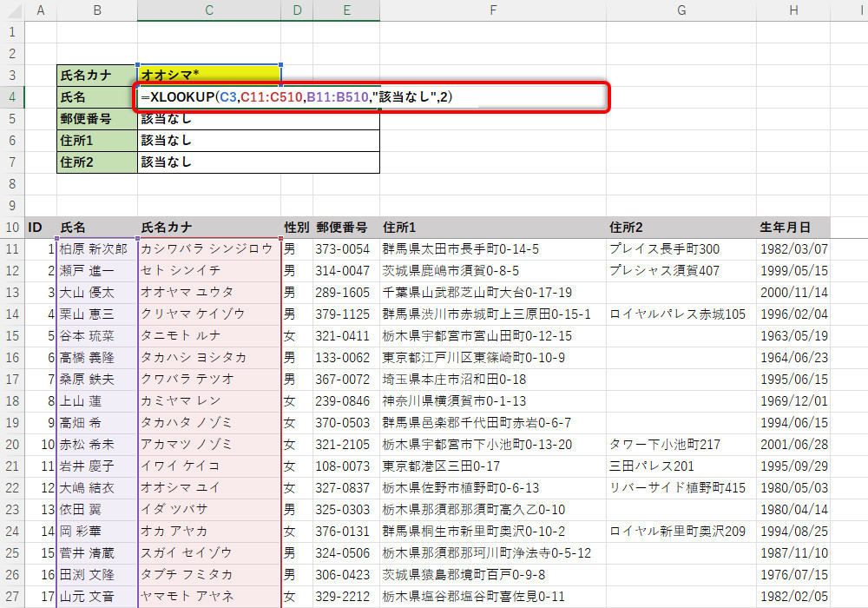The image size is (868, 608).
Task: Click the cell プレイス長手町300
Action: coord(681,249)
